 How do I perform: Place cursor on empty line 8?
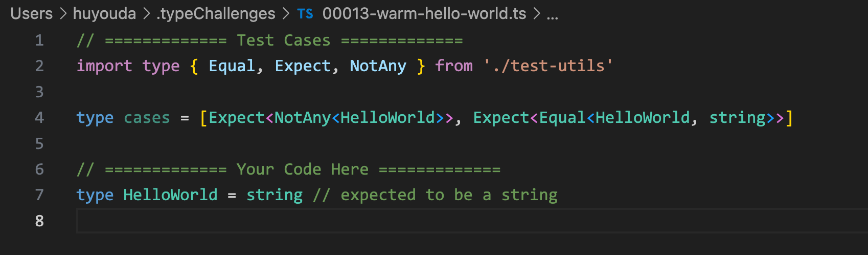pos(472,221)
